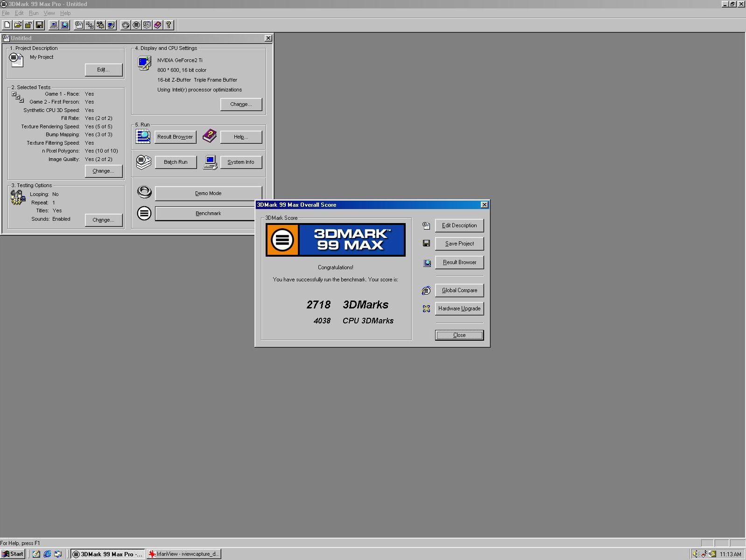Click the System Info computer toolbar icon
The width and height of the screenshot is (746, 560).
point(54,25)
